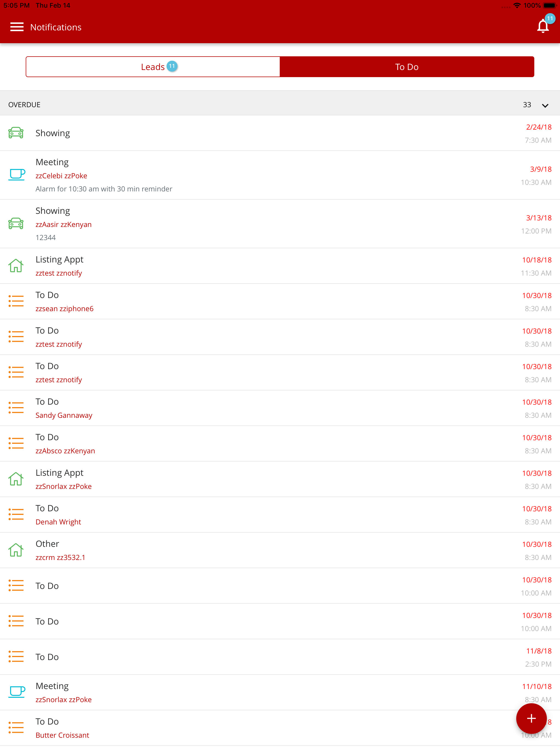Tap the Overdue section header

[x=24, y=105]
